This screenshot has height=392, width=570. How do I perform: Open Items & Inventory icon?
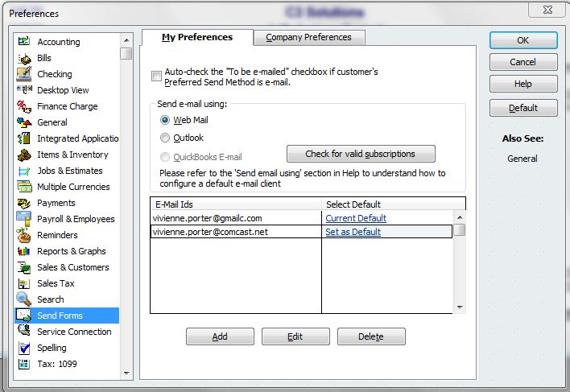pyautogui.click(x=24, y=155)
